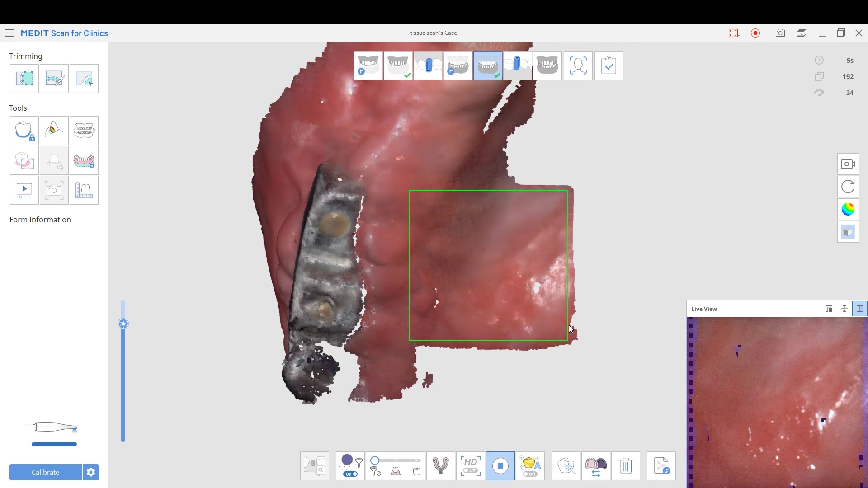Open the occlusion color analysis tool
Image resolution: width=868 pixels, height=488 pixels.
tap(54, 131)
